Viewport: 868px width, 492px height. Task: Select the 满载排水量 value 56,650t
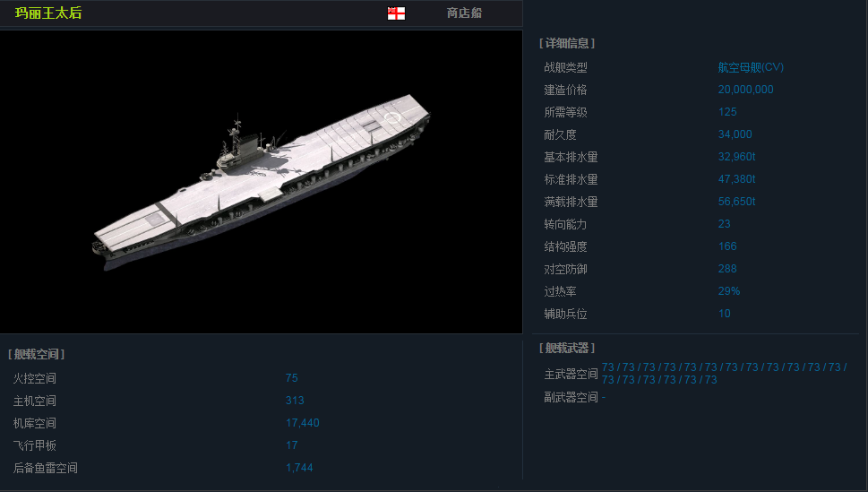pos(736,201)
